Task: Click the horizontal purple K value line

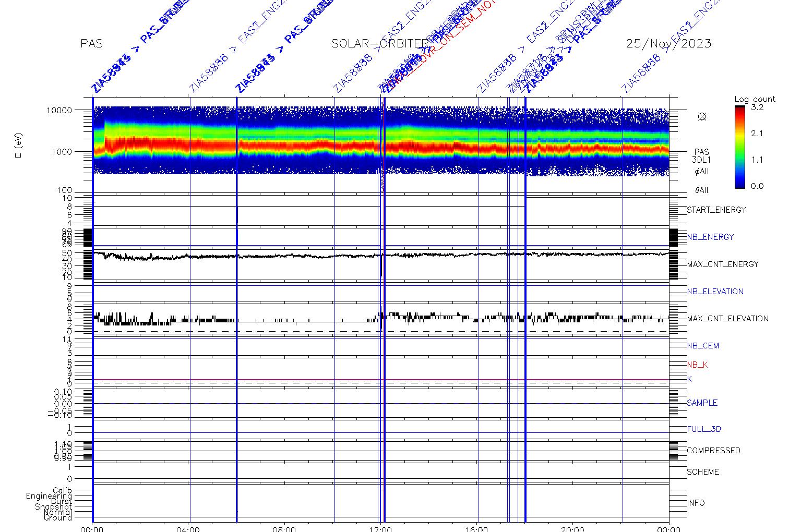Action: click(x=381, y=380)
